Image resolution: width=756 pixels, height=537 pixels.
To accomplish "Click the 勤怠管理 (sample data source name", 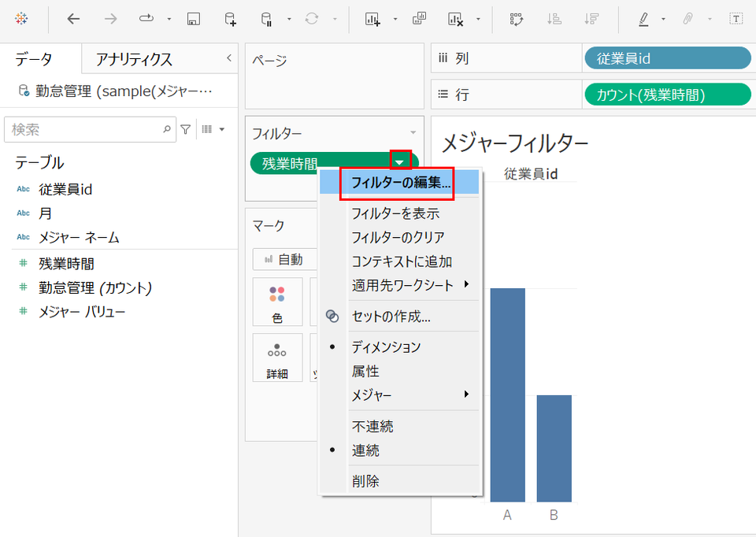I will click(x=124, y=91).
